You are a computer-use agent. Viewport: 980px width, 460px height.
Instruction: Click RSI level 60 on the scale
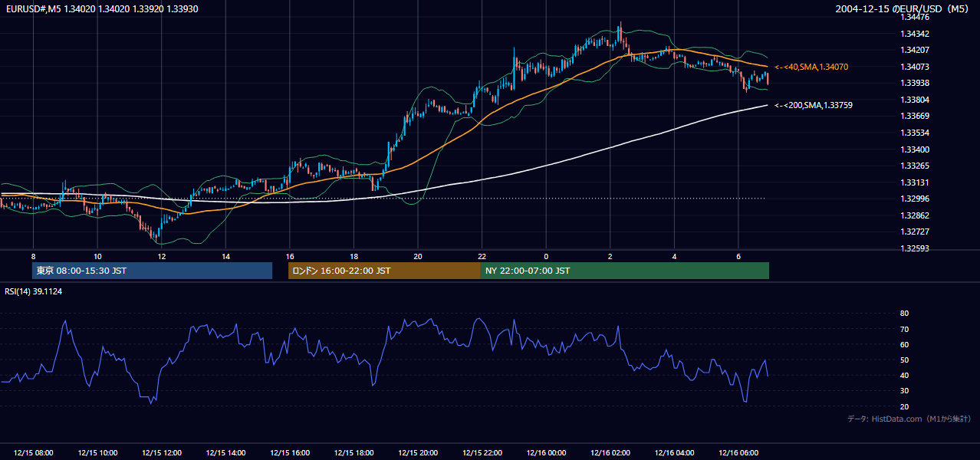pyautogui.click(x=905, y=344)
